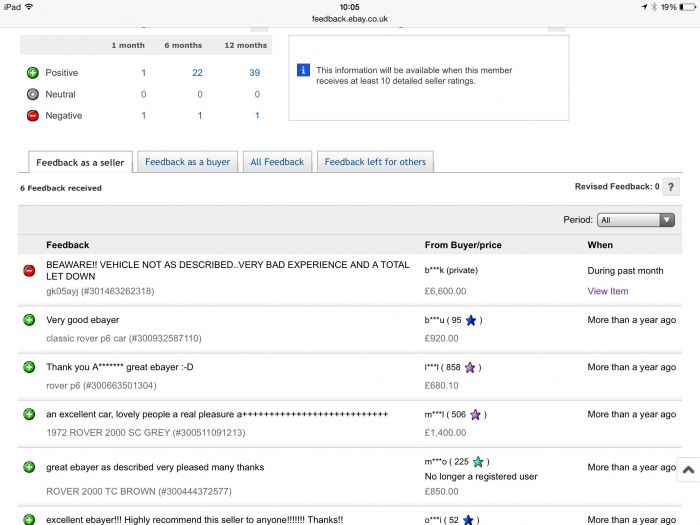Image resolution: width=700 pixels, height=525 pixels.
Task: Tap the feedback.ebay.co.uk address bar
Action: click(350, 19)
